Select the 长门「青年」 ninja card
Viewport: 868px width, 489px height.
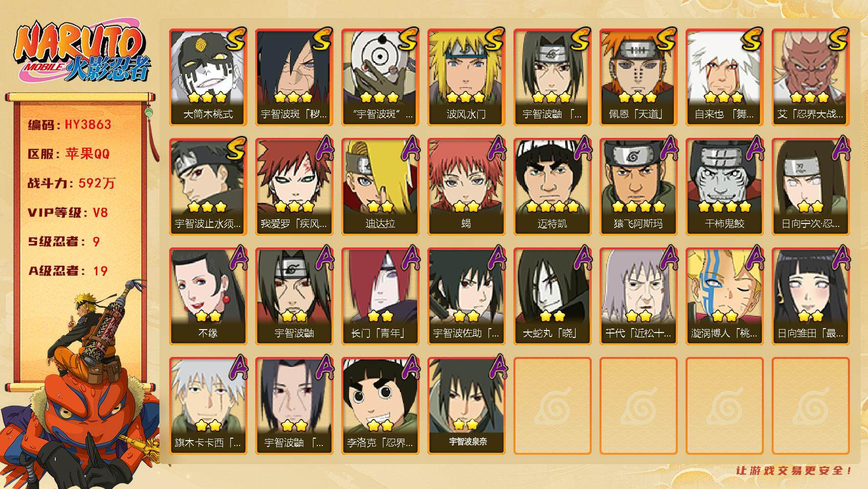click(380, 296)
